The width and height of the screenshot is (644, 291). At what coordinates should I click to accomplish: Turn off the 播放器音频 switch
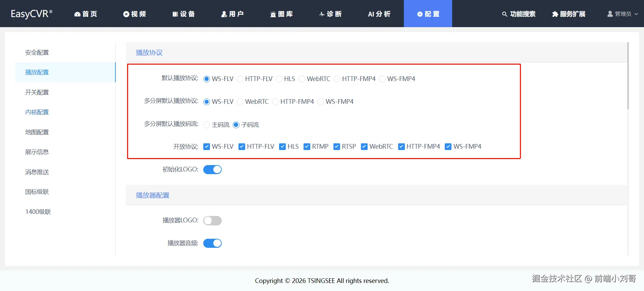212,243
